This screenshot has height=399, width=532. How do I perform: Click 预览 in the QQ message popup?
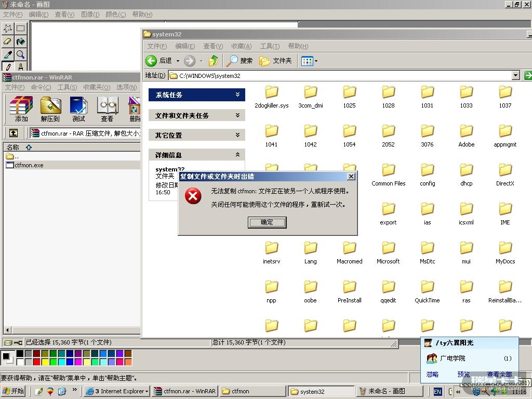463,374
